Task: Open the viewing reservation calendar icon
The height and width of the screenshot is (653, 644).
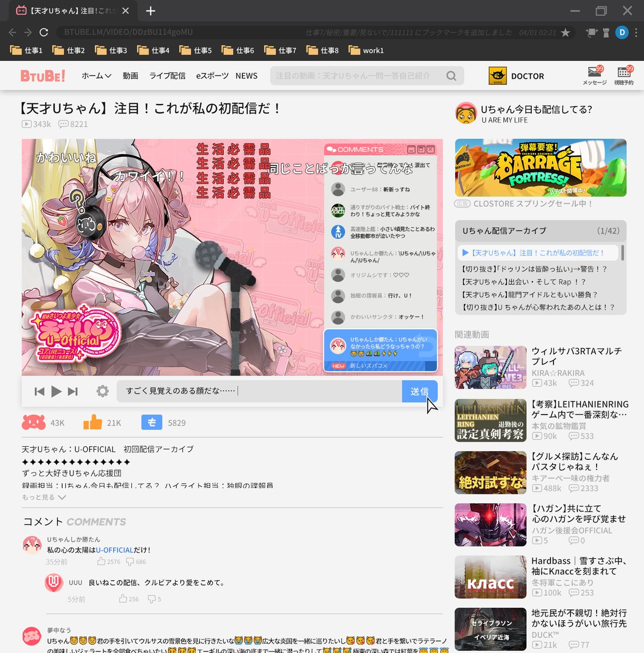Action: [x=624, y=72]
